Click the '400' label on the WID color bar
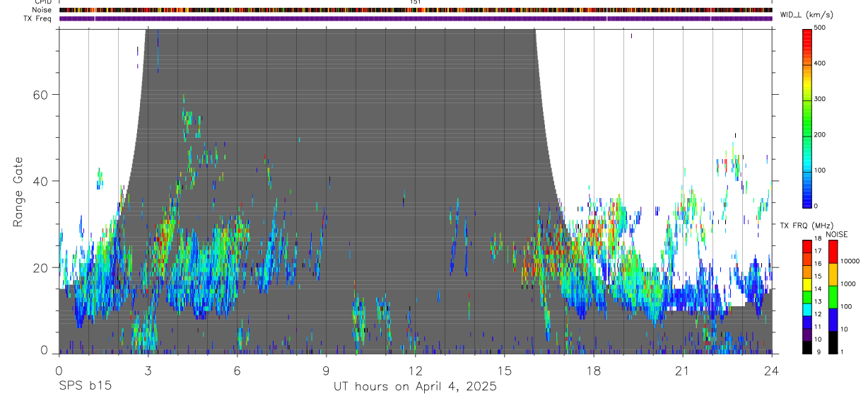The image size is (868, 401). click(821, 64)
